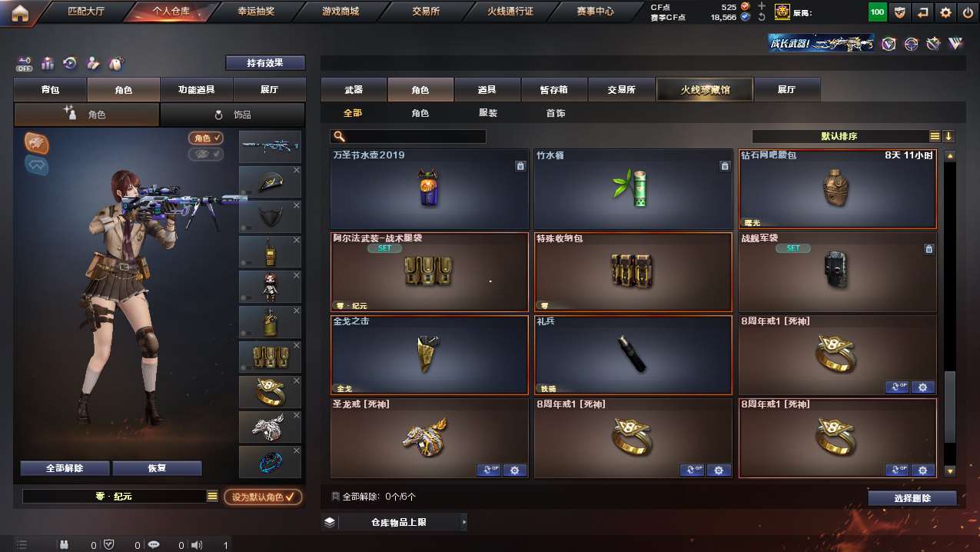Check 设为默认角色 checkbox button
Screen dimensions: 980x552
[x=263, y=497]
